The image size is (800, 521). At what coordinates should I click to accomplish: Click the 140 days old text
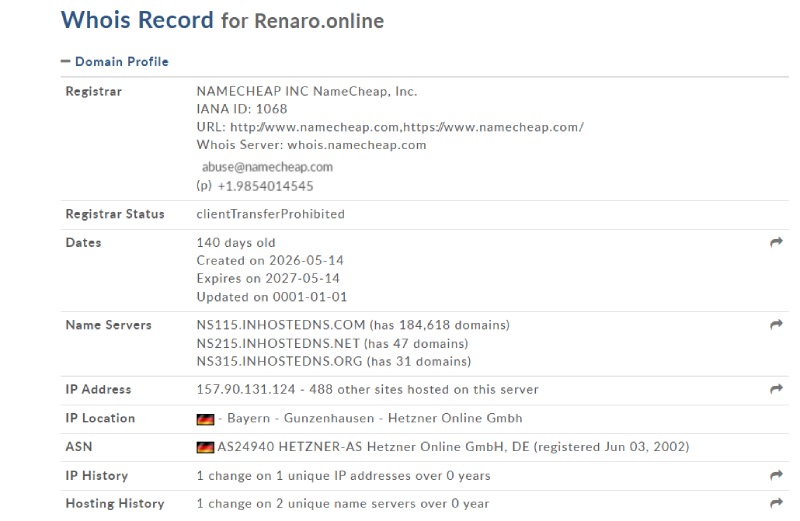(236, 242)
